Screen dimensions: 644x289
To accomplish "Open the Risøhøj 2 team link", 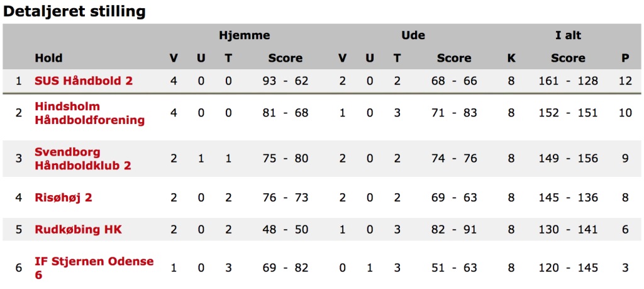I will tap(64, 198).
